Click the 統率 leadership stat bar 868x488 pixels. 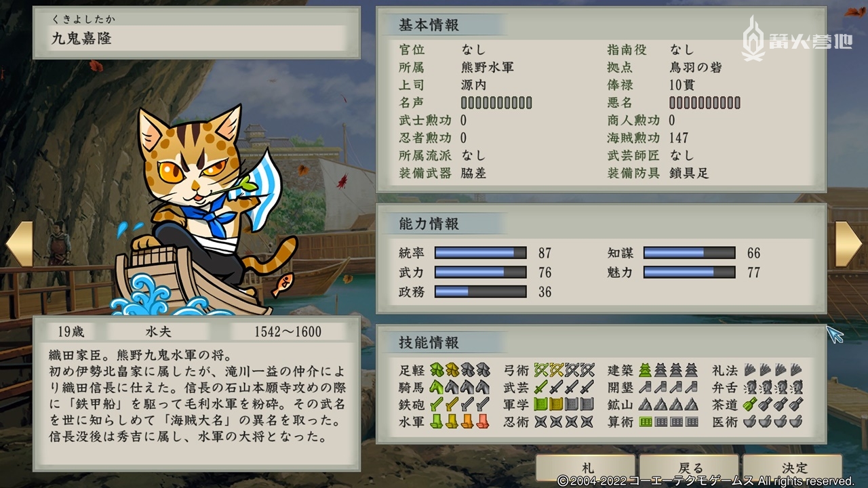480,253
